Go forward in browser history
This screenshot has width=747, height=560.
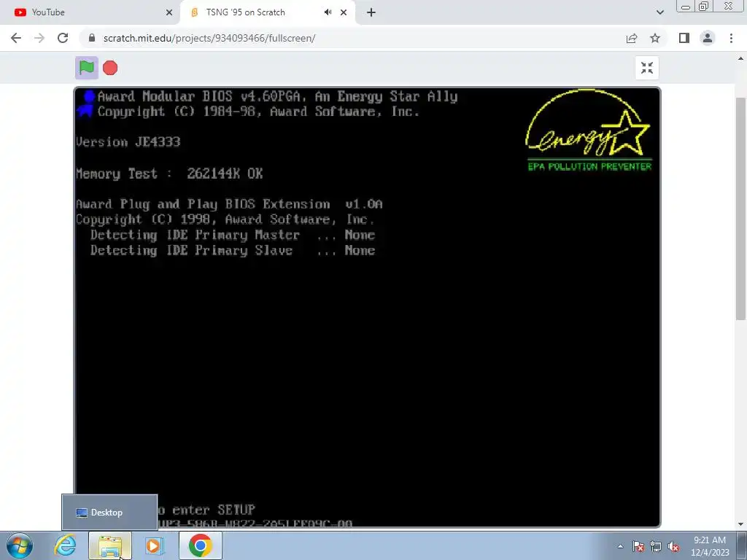coord(39,38)
